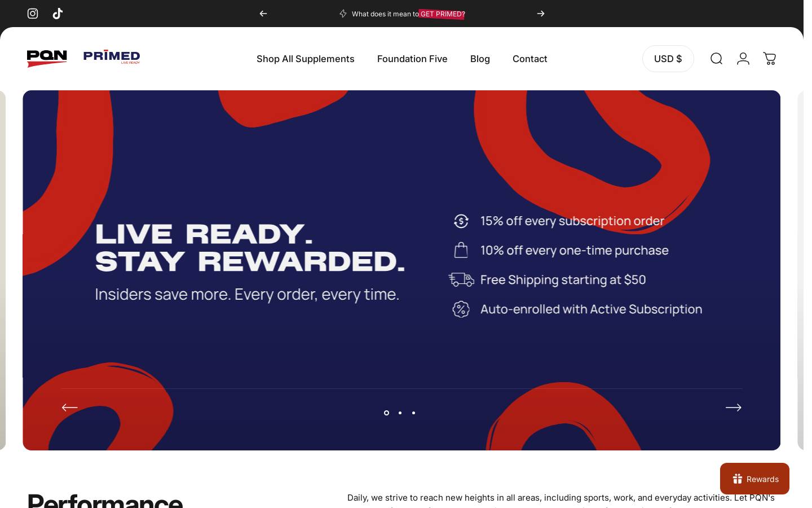Open the site search
Viewport: 812px width, 508px height.
tap(716, 59)
